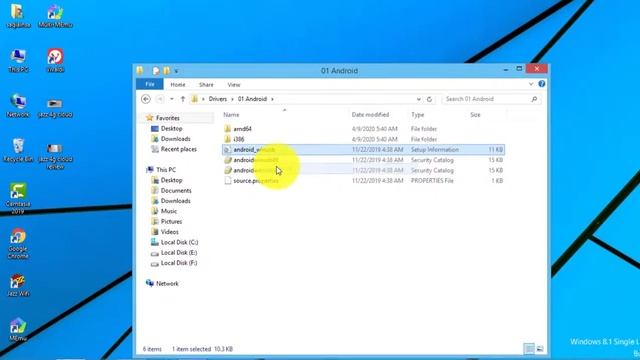Image resolution: width=640 pixels, height=360 pixels.
Task: Click the 11 KB size cell
Action: pos(496,150)
